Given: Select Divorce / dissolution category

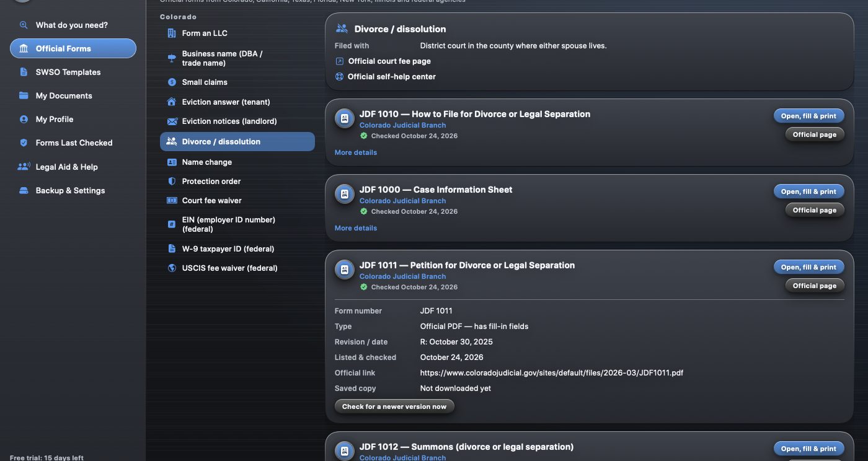Looking at the screenshot, I should point(237,142).
